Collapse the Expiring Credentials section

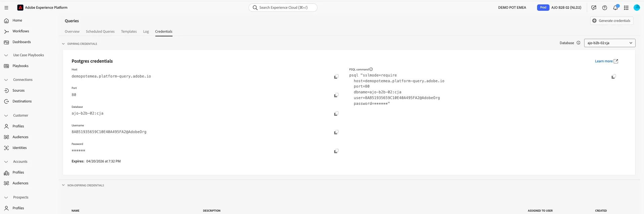click(63, 44)
